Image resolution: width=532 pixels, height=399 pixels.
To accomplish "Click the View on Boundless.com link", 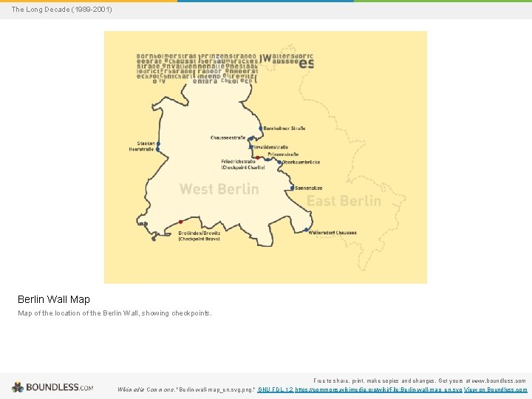I will click(496, 390).
